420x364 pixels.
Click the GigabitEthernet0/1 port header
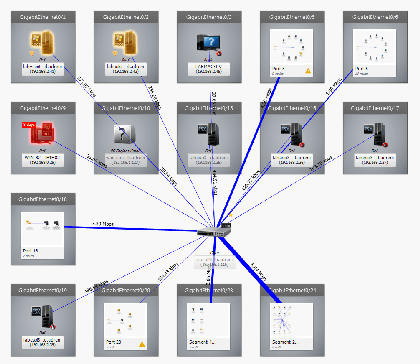(43, 17)
